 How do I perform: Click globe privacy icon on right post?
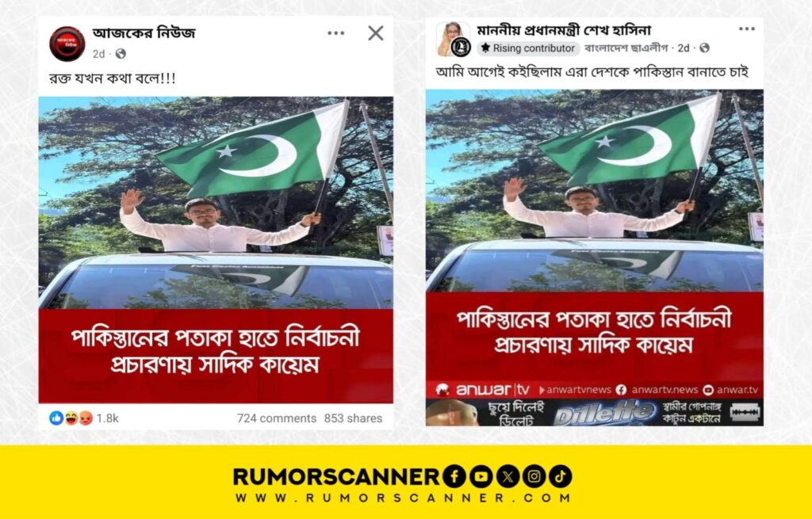(x=704, y=48)
